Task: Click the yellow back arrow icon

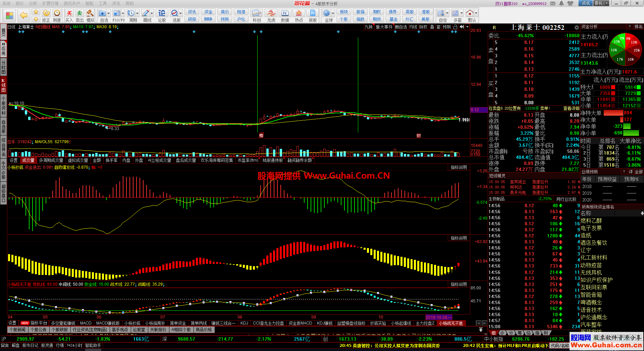Action: point(23,15)
